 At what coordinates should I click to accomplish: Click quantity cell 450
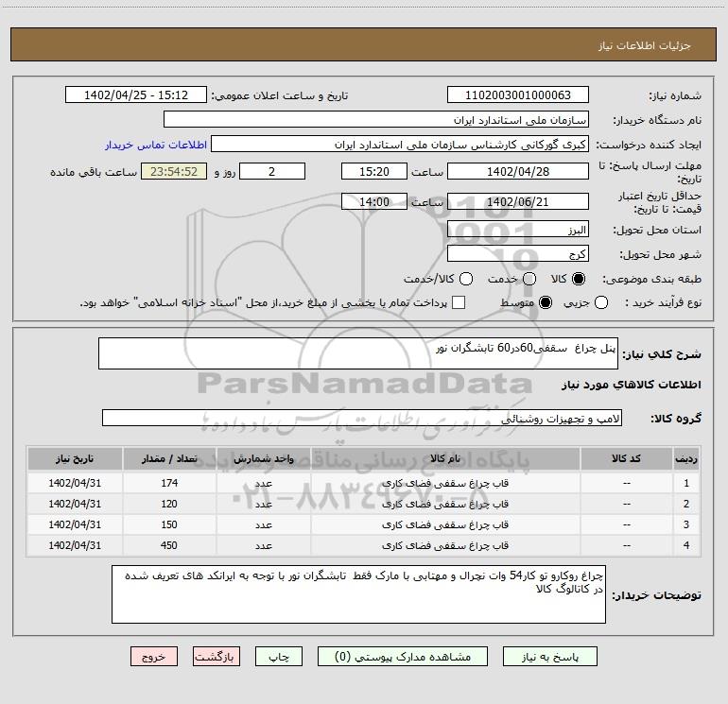169,546
